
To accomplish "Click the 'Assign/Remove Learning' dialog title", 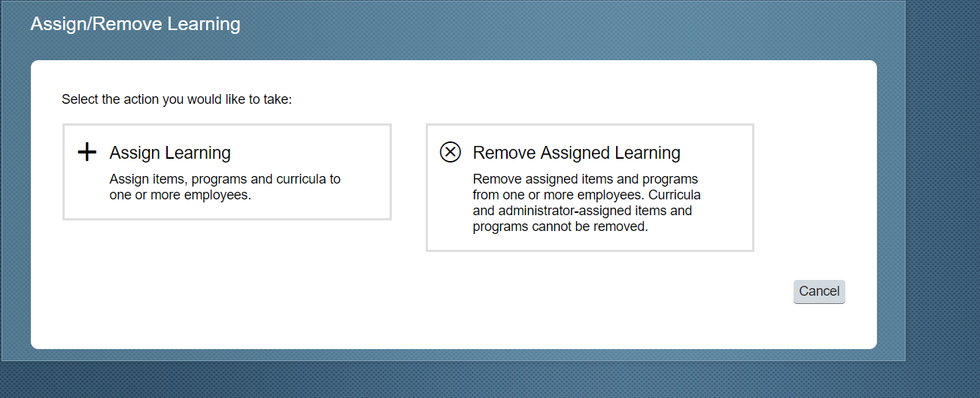I will pos(135,24).
